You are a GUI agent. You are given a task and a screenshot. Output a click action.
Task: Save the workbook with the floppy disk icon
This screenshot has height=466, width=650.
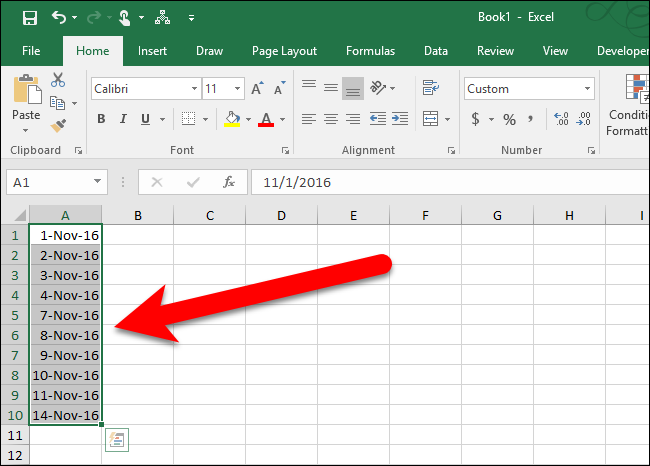pyautogui.click(x=30, y=18)
